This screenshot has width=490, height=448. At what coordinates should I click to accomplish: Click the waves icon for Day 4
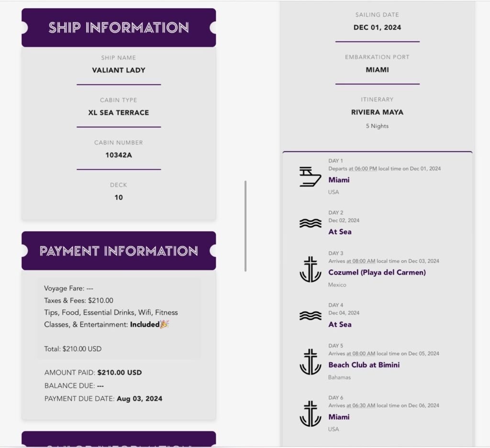(310, 316)
